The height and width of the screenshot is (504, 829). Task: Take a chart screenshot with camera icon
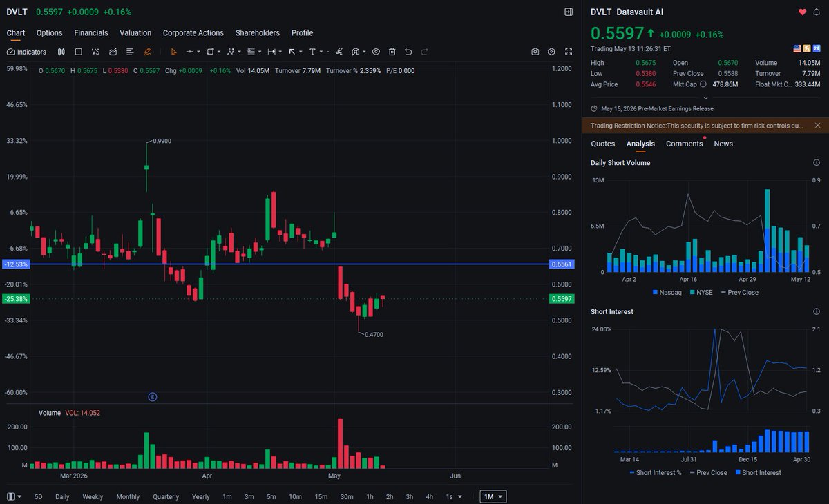pos(535,52)
